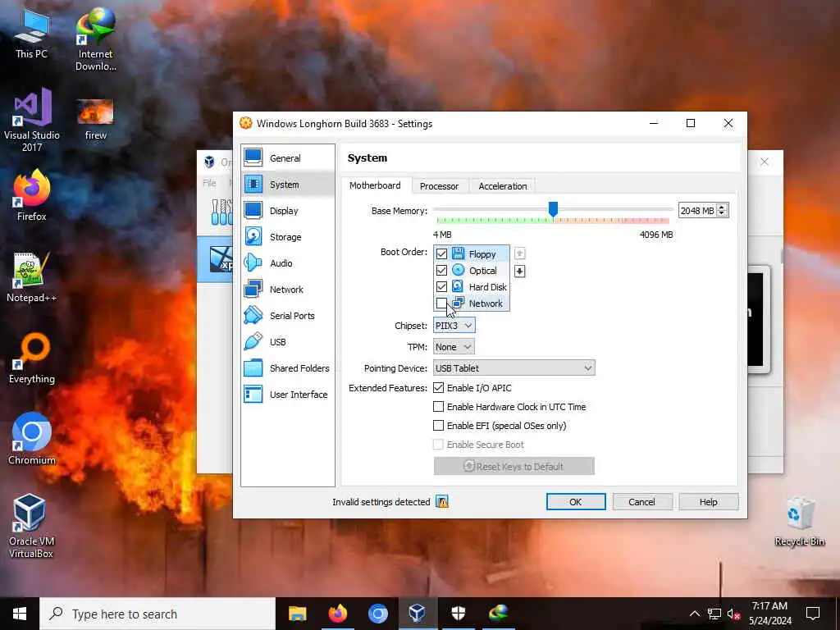The width and height of the screenshot is (840, 630).
Task: Click the network status tray icon
Action: (714, 614)
